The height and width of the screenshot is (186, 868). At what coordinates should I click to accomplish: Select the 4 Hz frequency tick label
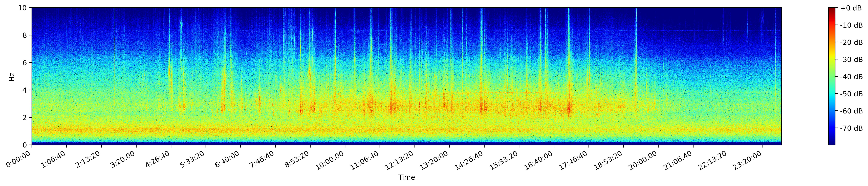point(25,90)
